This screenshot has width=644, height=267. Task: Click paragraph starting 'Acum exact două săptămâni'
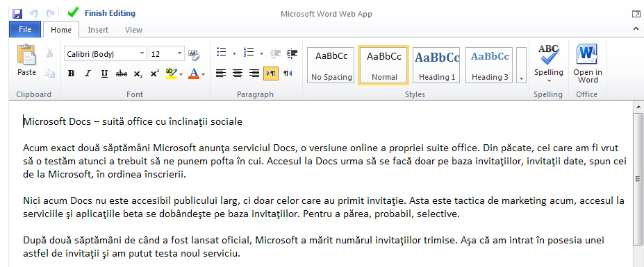pos(325,161)
